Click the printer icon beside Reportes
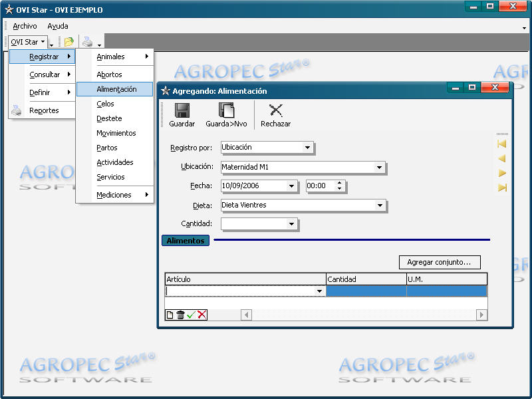 [x=16, y=110]
